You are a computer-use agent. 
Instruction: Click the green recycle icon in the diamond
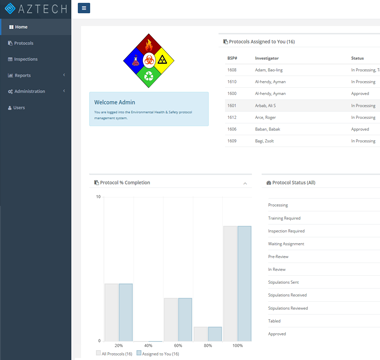coord(149,76)
